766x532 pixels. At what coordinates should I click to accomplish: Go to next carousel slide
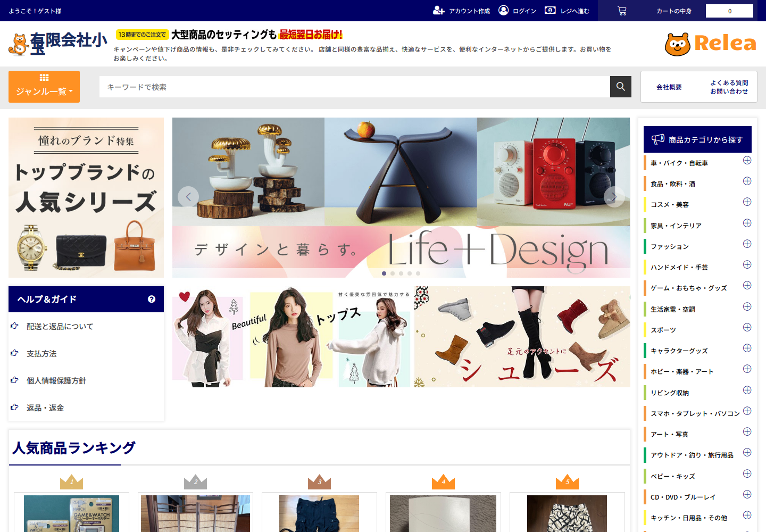tap(614, 197)
